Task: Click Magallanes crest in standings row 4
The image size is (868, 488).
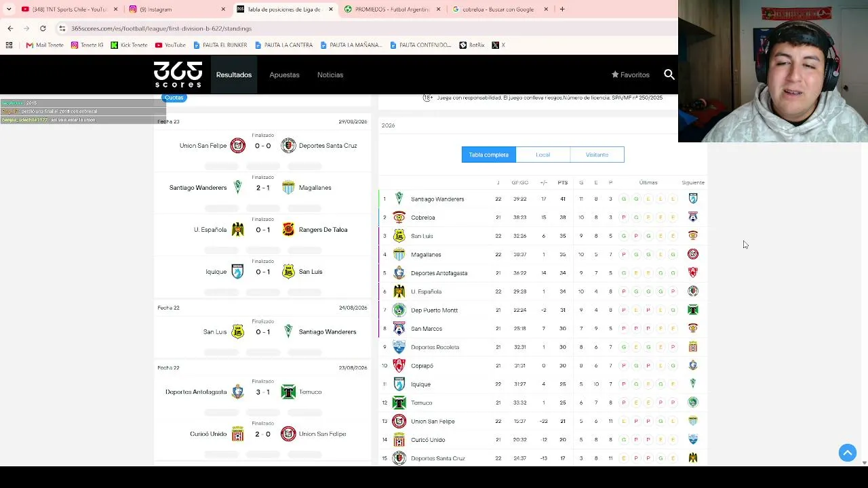Action: tap(399, 254)
